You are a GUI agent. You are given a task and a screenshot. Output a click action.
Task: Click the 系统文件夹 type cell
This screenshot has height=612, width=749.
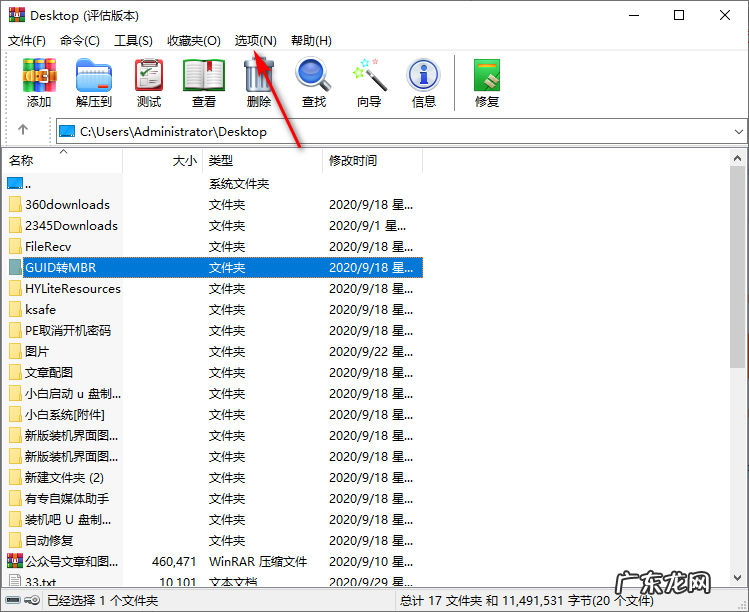[239, 183]
